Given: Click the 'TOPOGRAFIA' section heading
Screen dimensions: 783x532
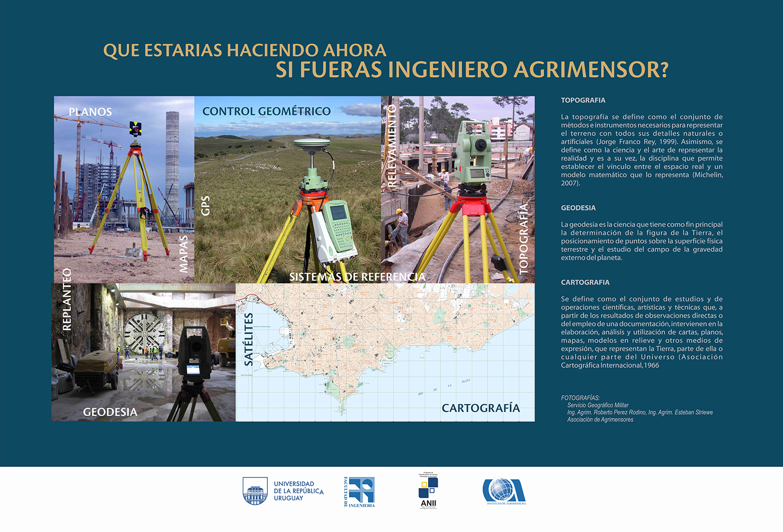Looking at the screenshot, I should pyautogui.click(x=583, y=100).
